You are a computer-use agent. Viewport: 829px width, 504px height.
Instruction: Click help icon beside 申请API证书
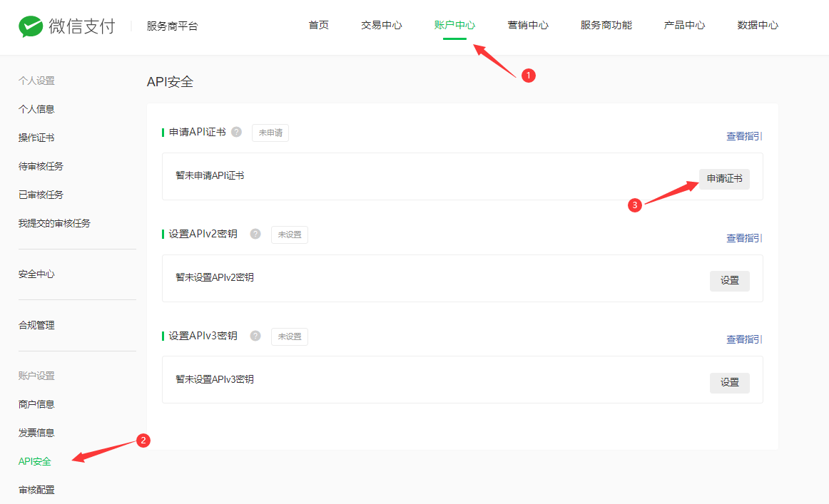[236, 132]
